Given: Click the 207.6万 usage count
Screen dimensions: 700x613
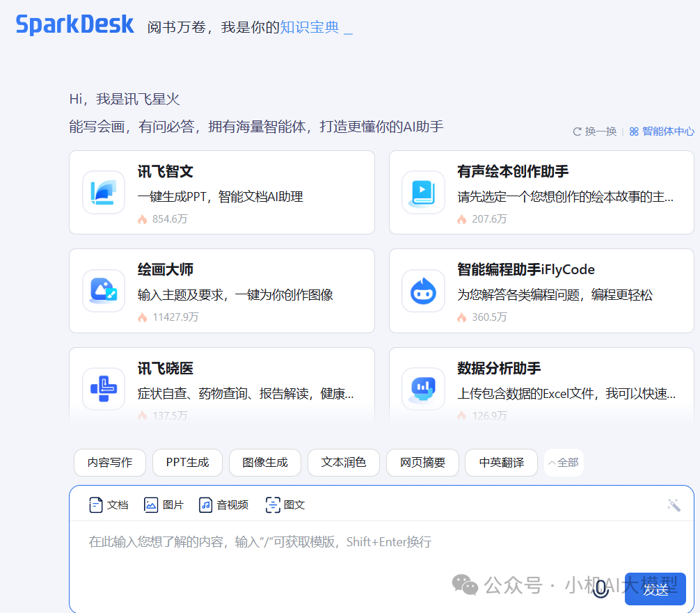Looking at the screenshot, I should [489, 218].
